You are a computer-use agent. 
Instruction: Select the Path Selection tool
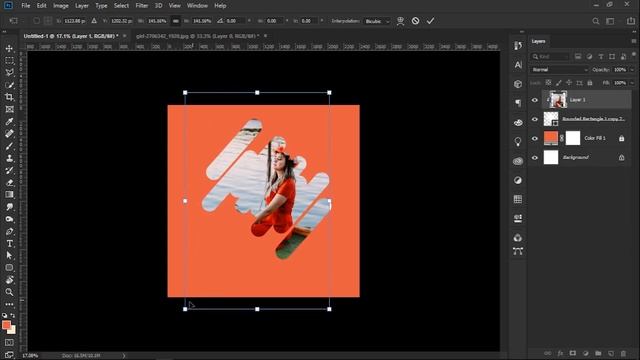[x=9, y=256]
